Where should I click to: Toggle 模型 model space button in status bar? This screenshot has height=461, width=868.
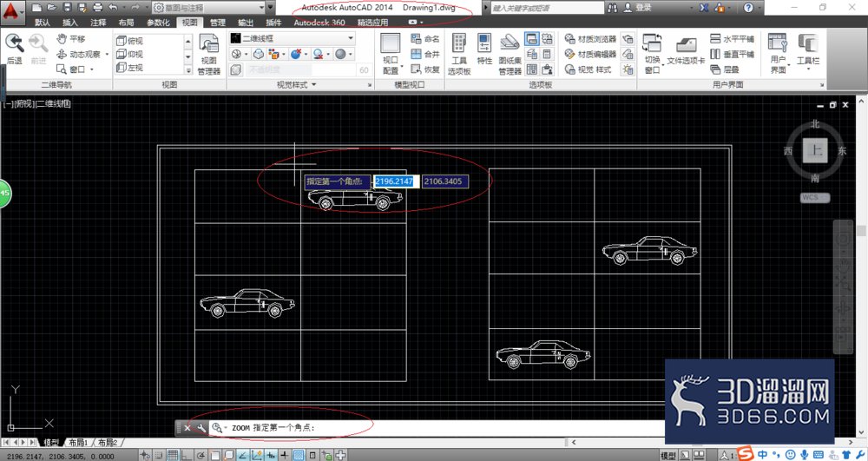668,456
